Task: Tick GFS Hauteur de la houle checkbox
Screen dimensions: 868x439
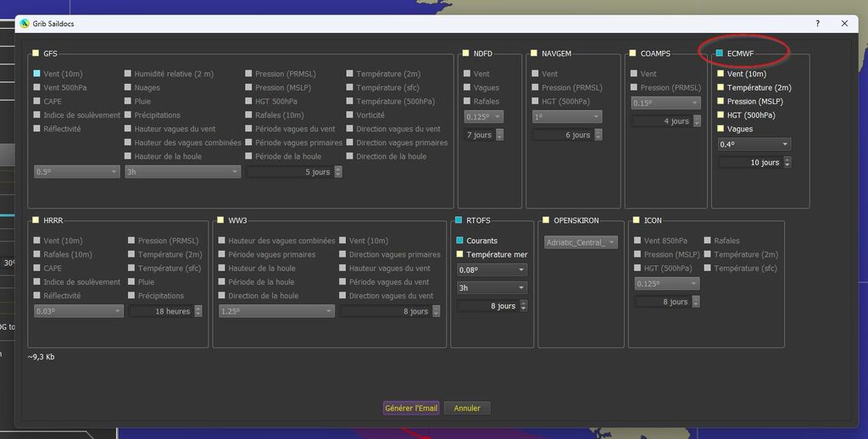Action: [127, 156]
